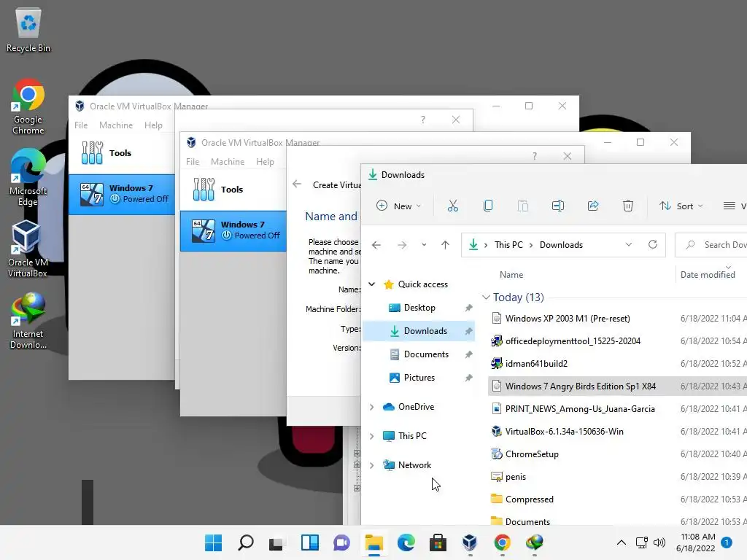Open the Microsoft Edge desktop shortcut
This screenshot has height=560, width=747.
pos(28,178)
